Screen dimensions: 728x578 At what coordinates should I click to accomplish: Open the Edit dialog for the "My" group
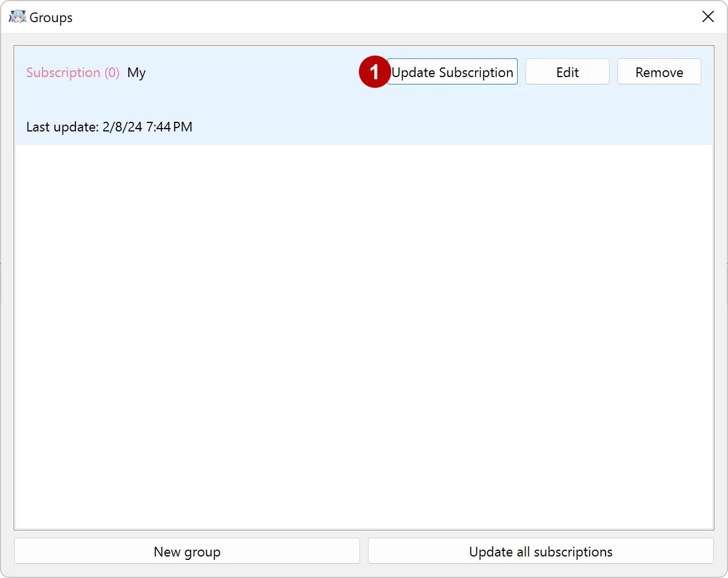click(567, 71)
